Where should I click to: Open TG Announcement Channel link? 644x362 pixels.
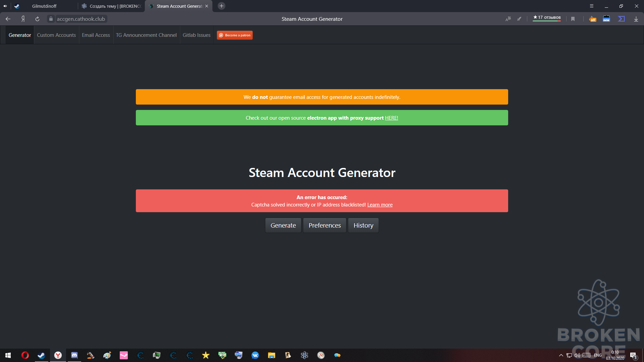(146, 35)
